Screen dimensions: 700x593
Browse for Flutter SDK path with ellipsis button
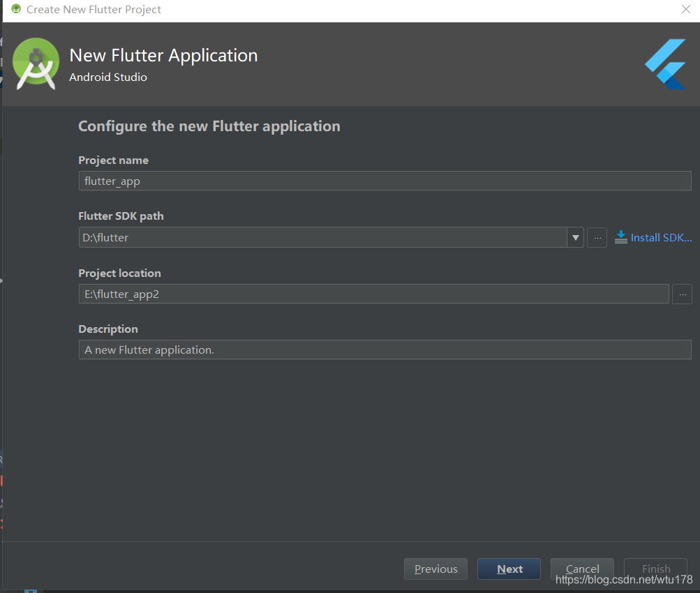point(597,237)
